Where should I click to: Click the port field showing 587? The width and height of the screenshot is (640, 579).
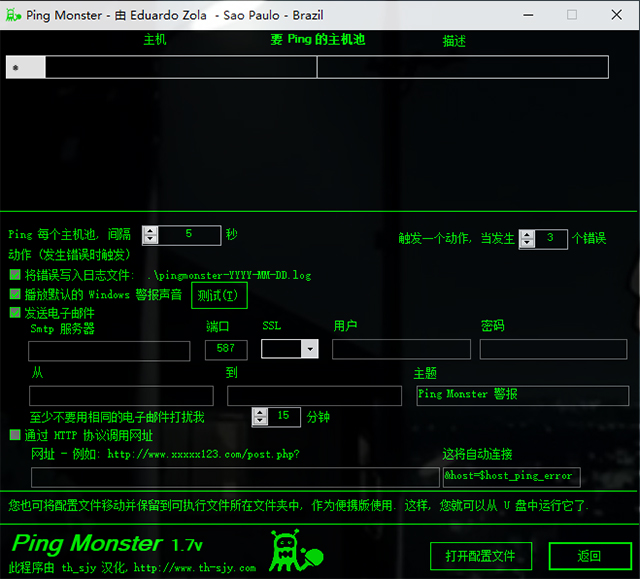[x=225, y=349]
